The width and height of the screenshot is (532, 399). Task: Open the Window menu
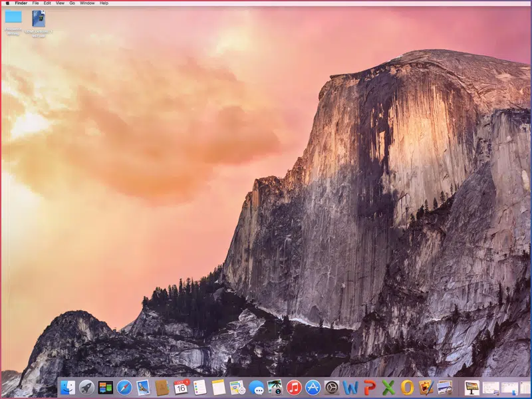point(87,3)
